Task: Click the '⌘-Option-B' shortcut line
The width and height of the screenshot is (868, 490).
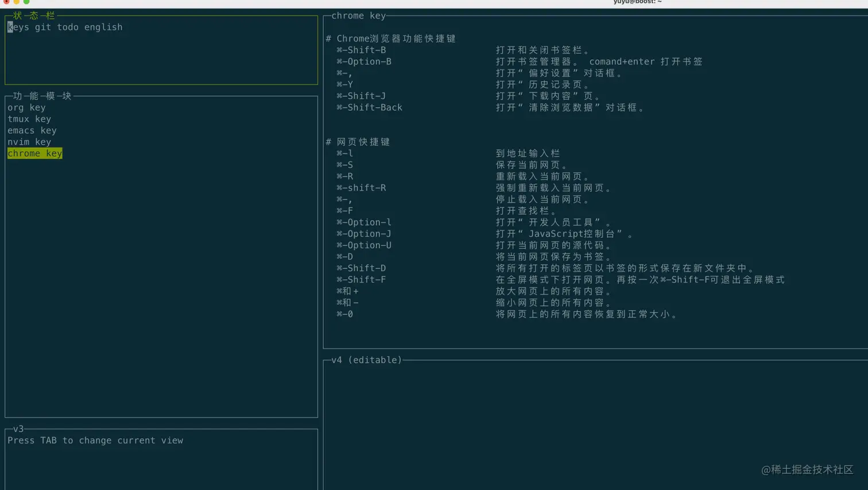Action: 520,61
